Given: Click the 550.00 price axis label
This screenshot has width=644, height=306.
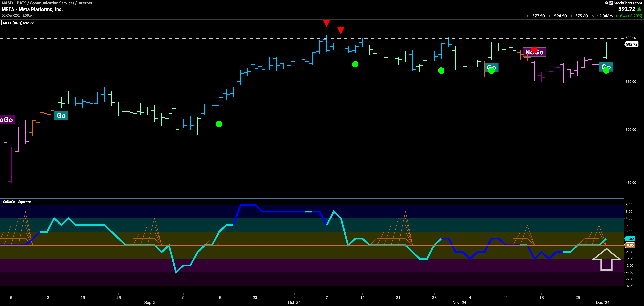Looking at the screenshot, I should coord(631,82).
